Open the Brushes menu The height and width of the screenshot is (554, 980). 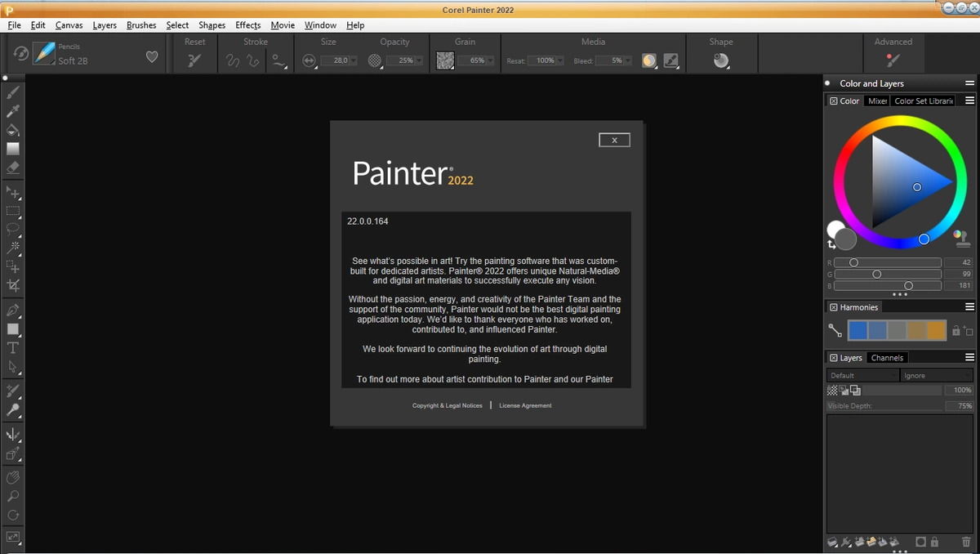tap(141, 25)
